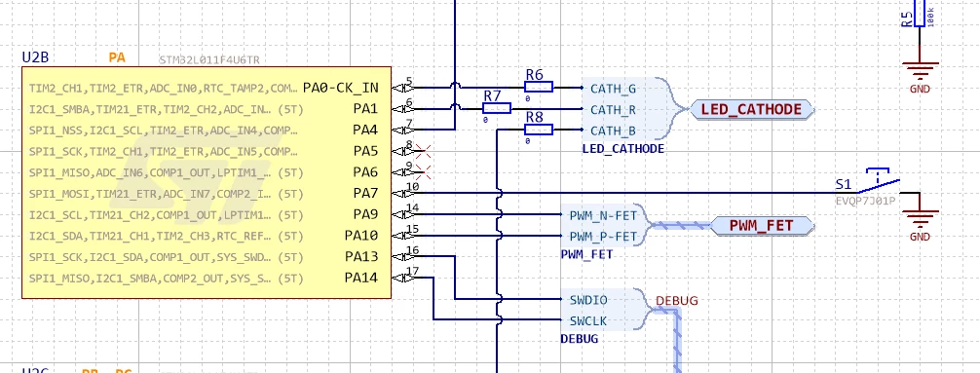Image resolution: width=980 pixels, height=373 pixels.
Task: Click pin number 15 on PA10
Action: point(412,229)
